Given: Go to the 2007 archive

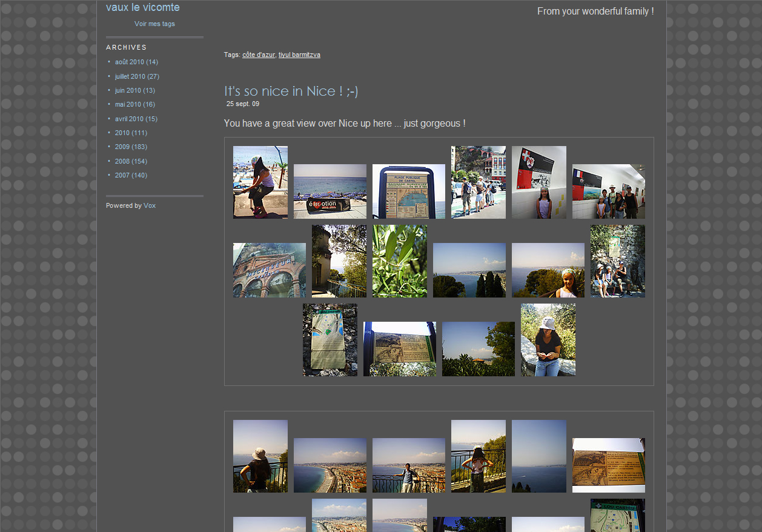Looking at the screenshot, I should click(x=122, y=176).
